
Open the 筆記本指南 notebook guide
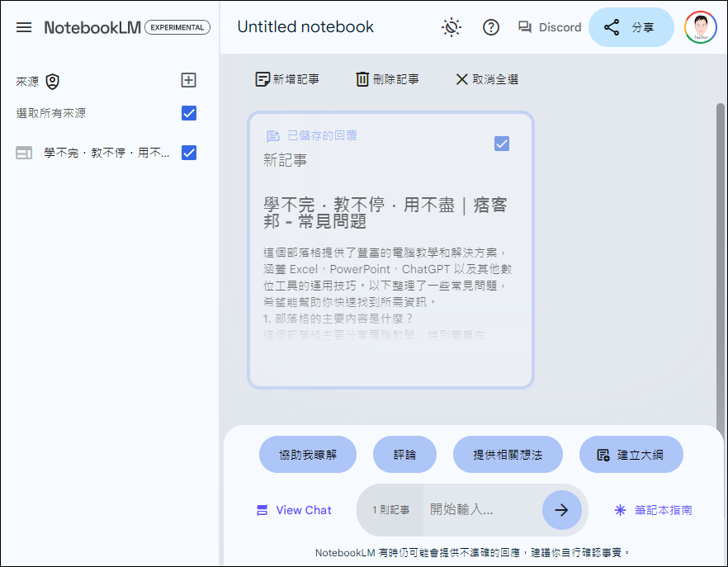[x=653, y=510]
